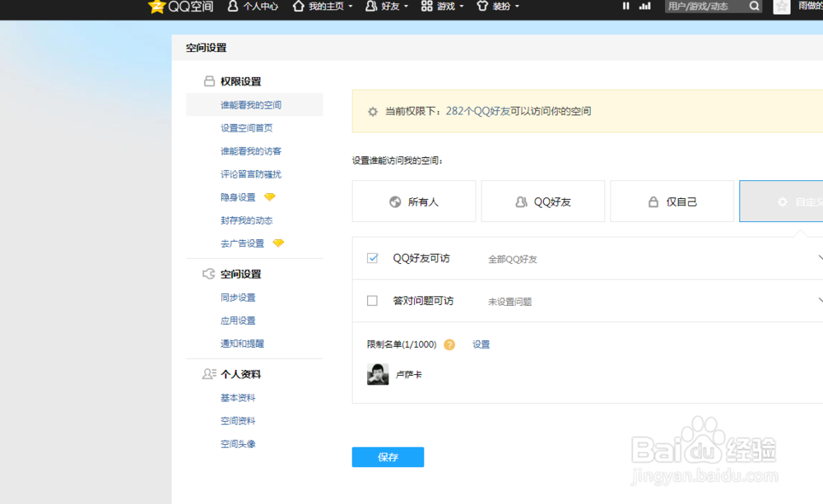This screenshot has height=504, width=823.
Task: Select 谁能看我的空间 in sidebar
Action: tap(254, 105)
